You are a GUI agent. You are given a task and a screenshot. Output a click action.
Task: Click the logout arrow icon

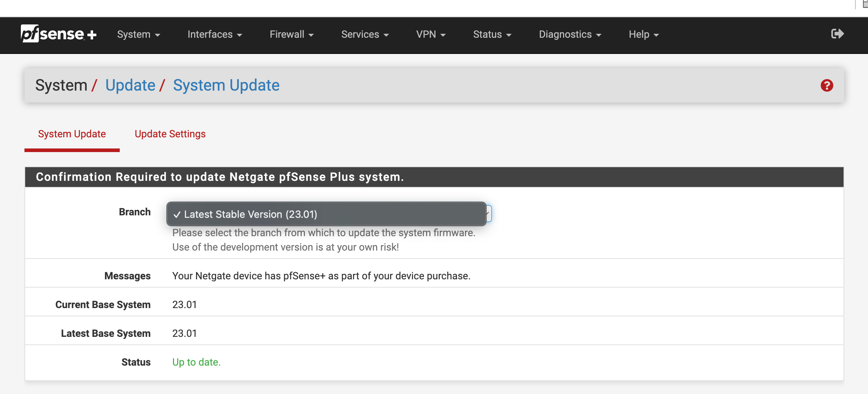point(837,34)
